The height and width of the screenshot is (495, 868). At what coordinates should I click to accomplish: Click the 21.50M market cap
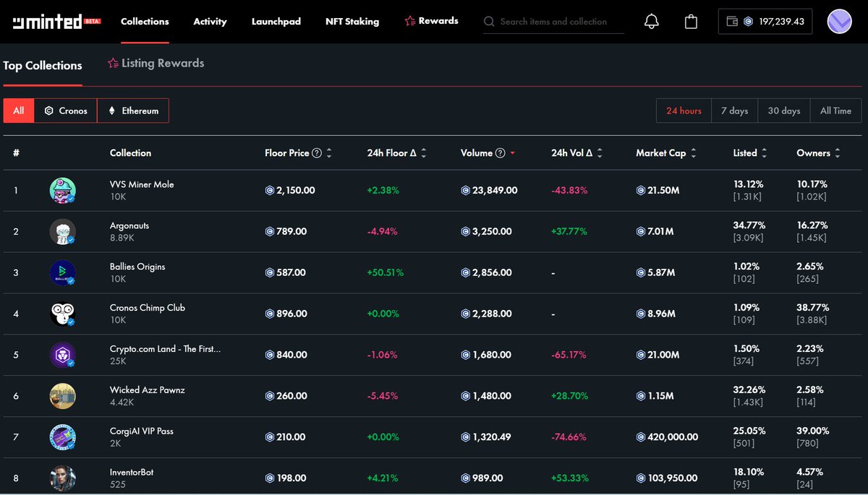[x=657, y=191]
